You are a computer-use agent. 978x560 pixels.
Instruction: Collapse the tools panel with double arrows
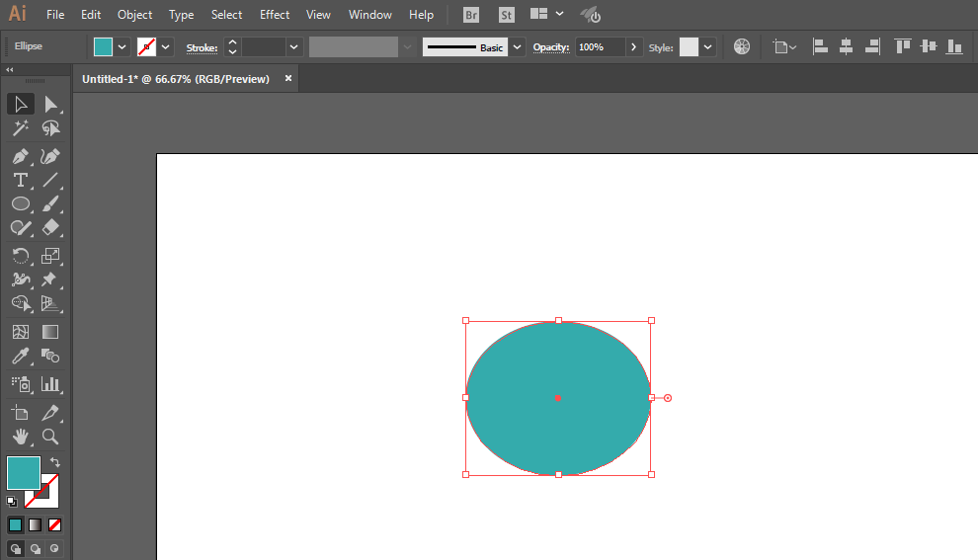[x=9, y=70]
